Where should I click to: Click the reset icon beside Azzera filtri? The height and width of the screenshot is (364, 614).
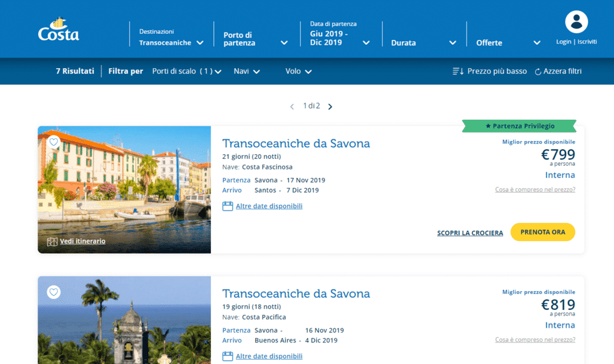coord(538,72)
